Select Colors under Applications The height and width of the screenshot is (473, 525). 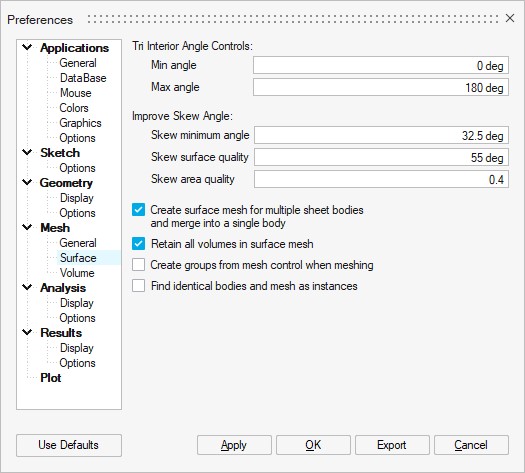click(x=74, y=108)
